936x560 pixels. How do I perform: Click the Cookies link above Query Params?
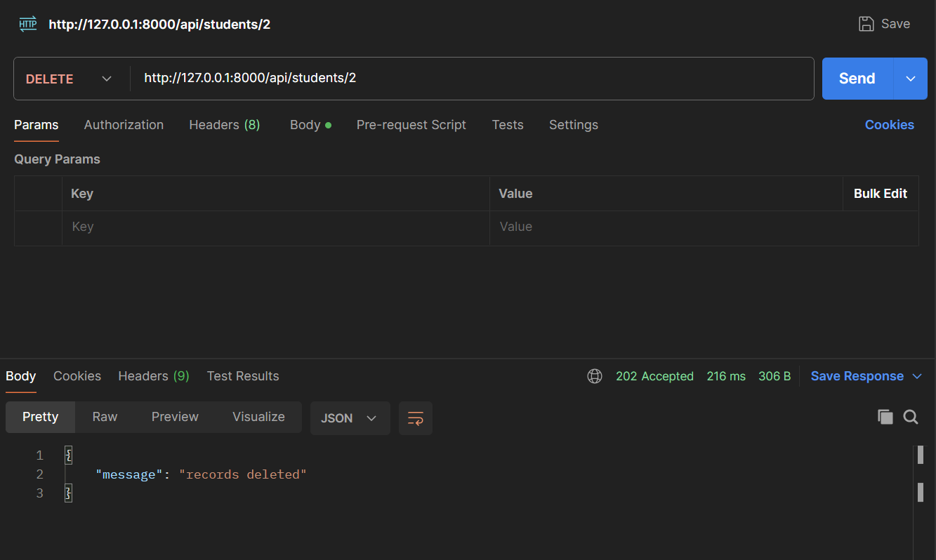pyautogui.click(x=889, y=124)
